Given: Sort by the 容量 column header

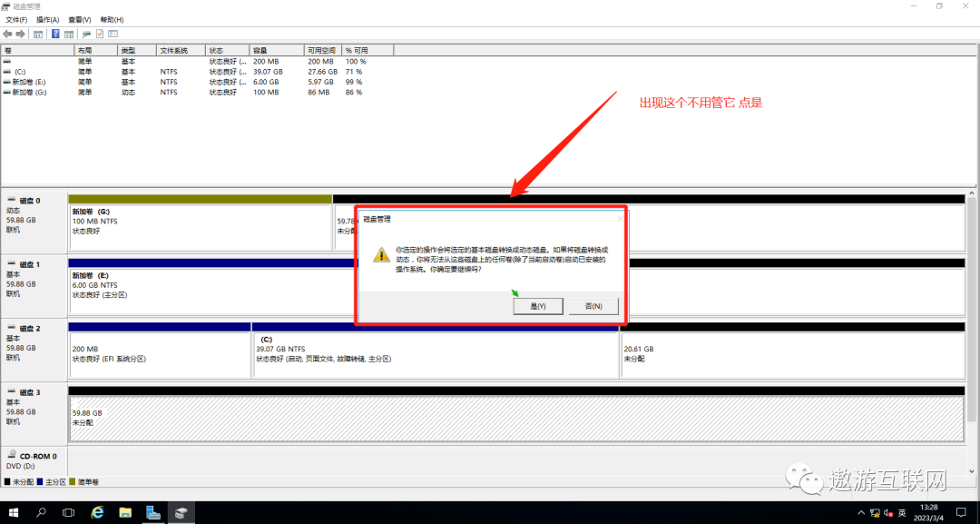Looking at the screenshot, I should pyautogui.click(x=277, y=50).
